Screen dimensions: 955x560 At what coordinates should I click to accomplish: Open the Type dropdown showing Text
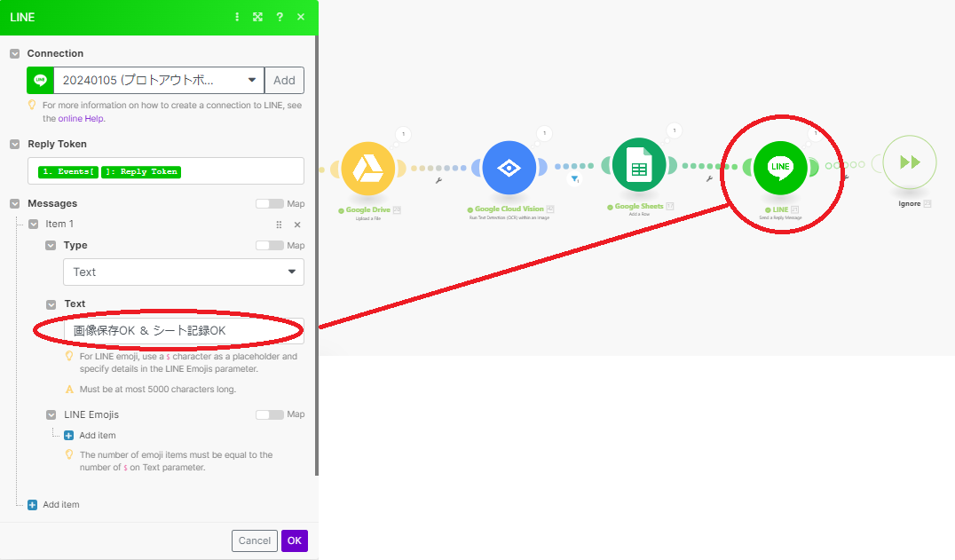coord(184,272)
